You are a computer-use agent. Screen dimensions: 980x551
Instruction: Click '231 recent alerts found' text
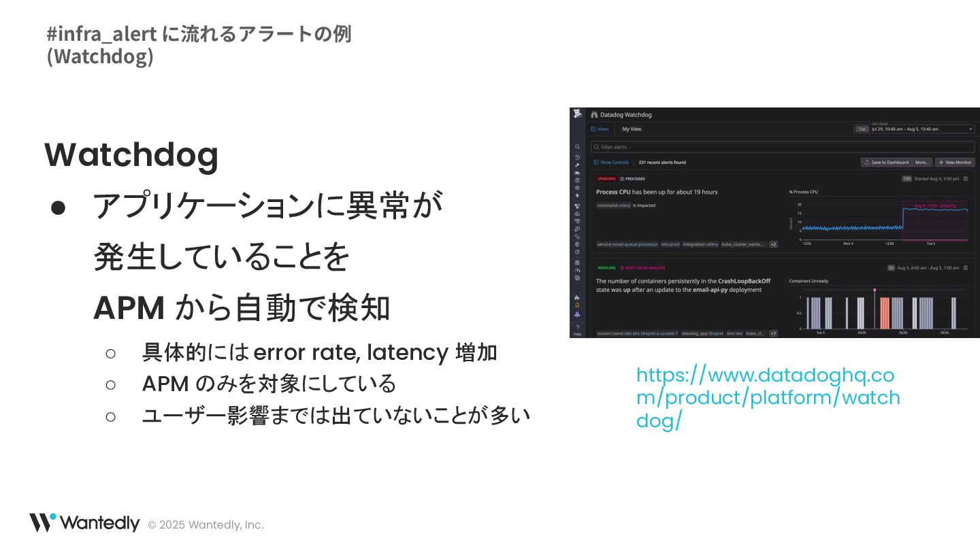tap(662, 162)
